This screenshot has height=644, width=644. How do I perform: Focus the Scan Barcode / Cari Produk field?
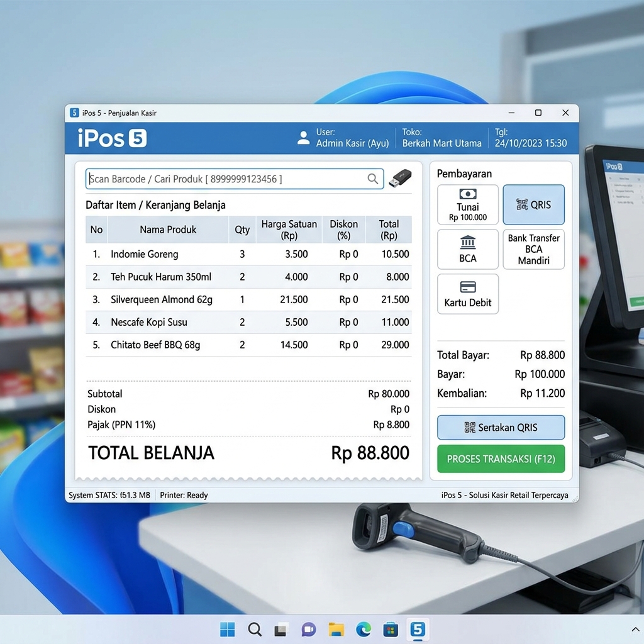[x=226, y=179]
